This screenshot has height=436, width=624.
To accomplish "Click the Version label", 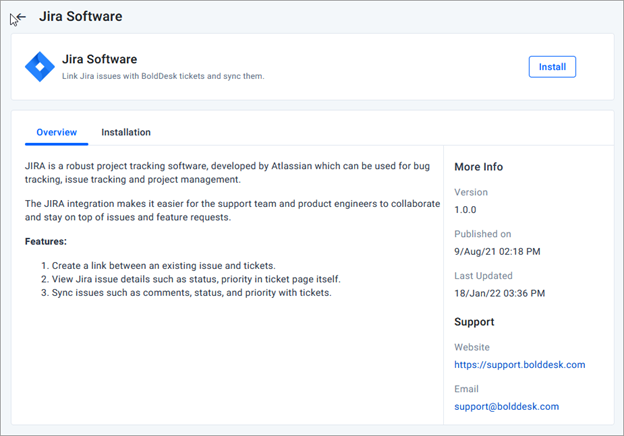I will [x=471, y=192].
